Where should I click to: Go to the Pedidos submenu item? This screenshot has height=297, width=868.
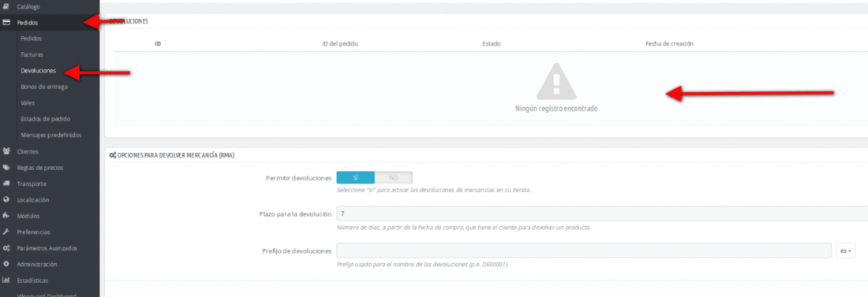point(31,39)
